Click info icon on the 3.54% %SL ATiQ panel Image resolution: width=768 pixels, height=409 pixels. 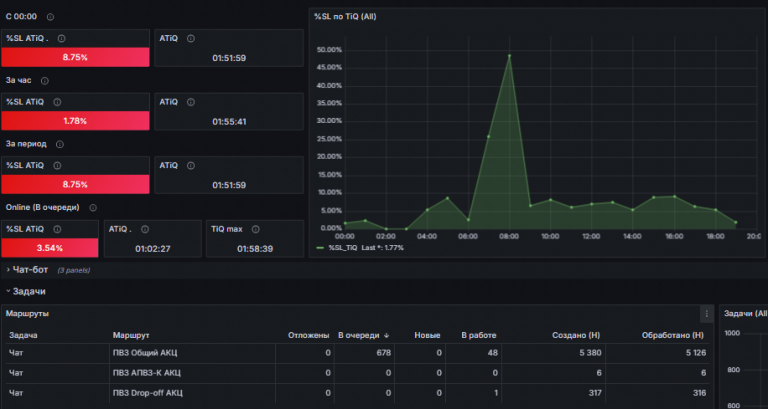[57, 230]
